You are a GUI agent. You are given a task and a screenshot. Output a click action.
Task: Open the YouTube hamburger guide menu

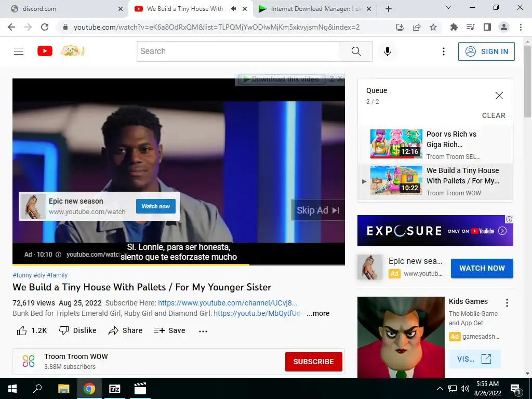coord(19,51)
